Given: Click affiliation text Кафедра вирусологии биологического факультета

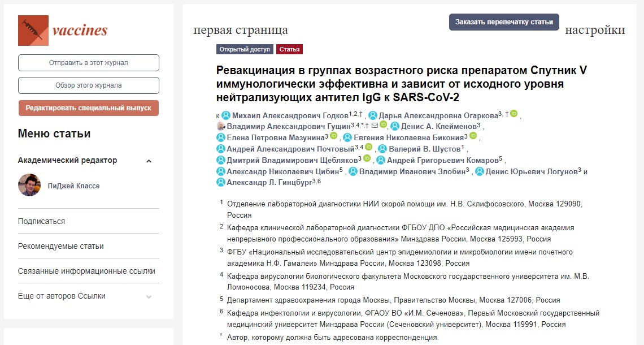Looking at the screenshot, I should (408, 282).
